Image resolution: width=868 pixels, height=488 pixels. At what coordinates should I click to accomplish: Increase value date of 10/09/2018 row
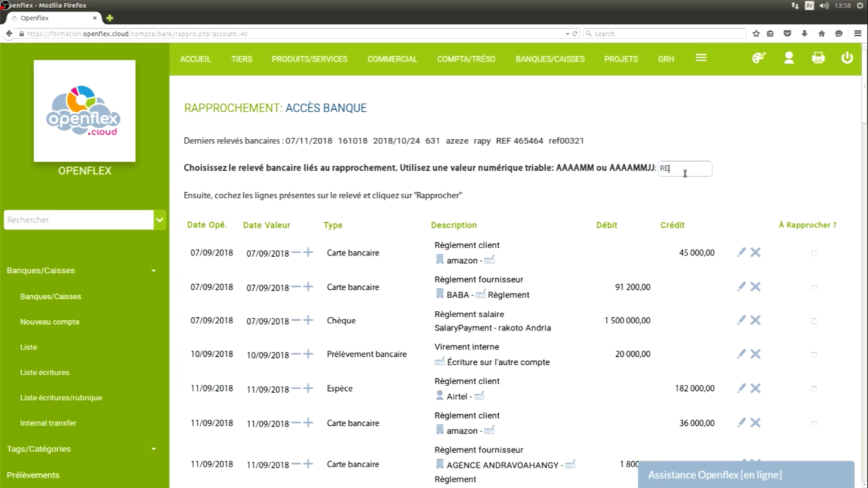pos(308,354)
